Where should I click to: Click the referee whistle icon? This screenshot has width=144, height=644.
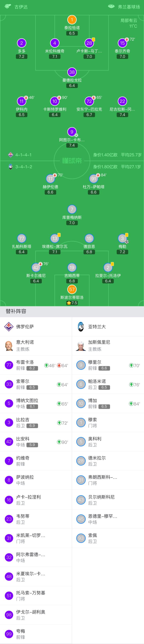(x=8, y=6)
